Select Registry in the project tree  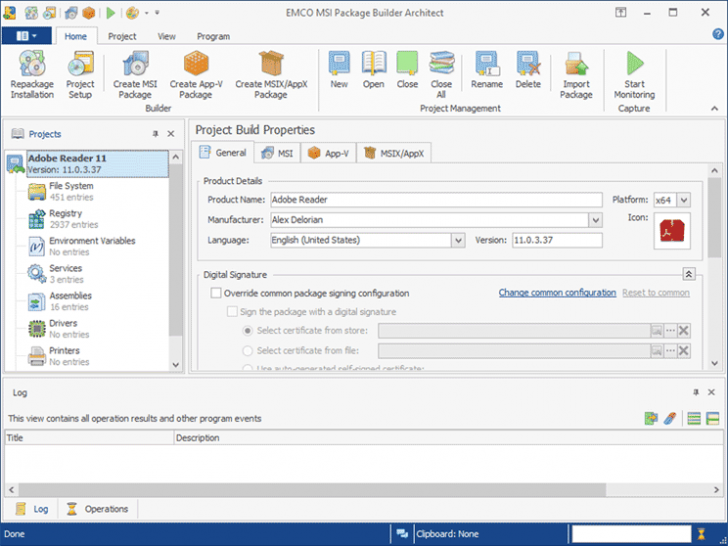point(66,214)
